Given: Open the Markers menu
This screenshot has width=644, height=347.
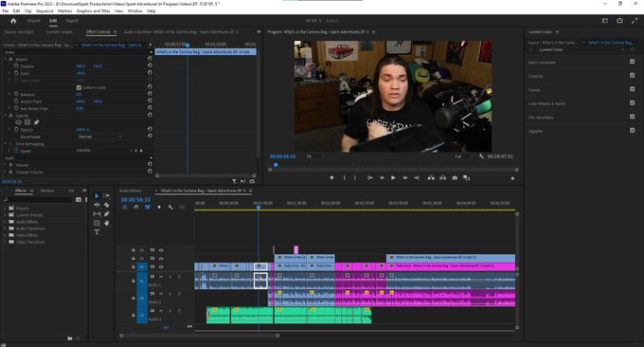Looking at the screenshot, I should point(64,11).
